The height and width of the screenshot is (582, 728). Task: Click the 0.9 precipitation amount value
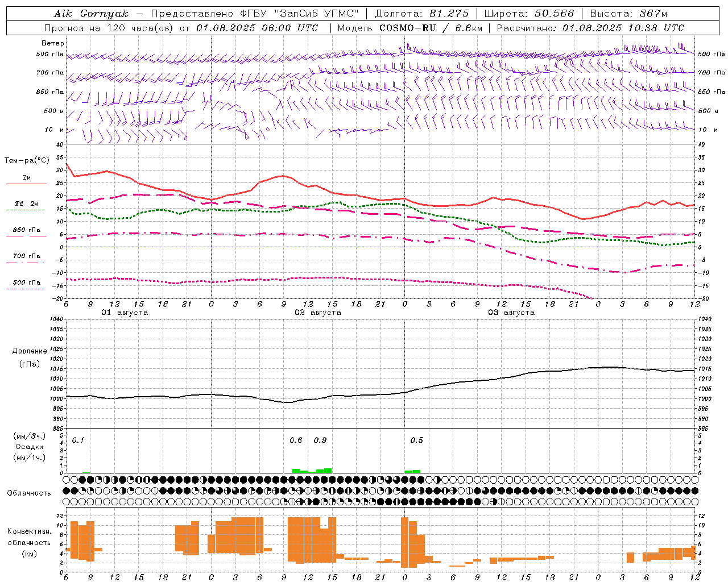[320, 440]
